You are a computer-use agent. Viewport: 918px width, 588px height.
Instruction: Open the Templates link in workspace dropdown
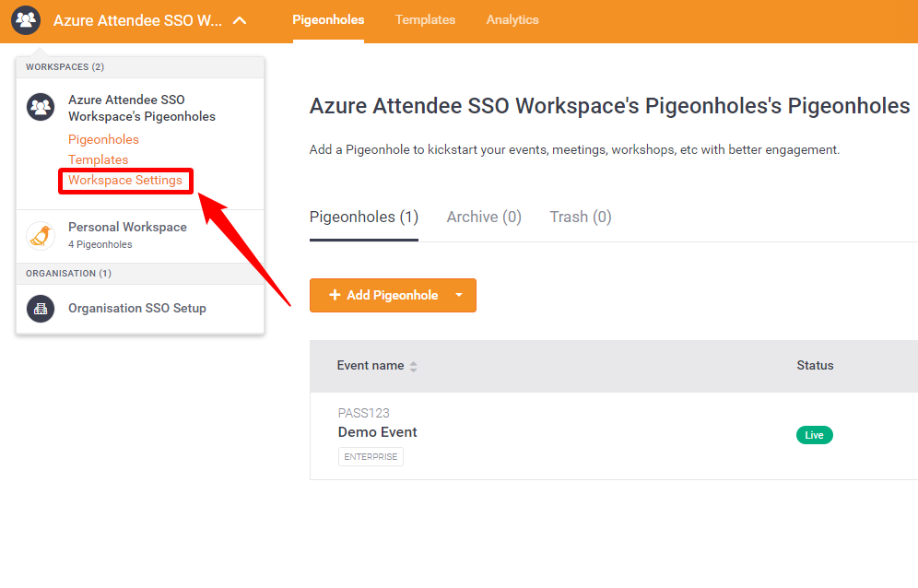click(x=99, y=159)
